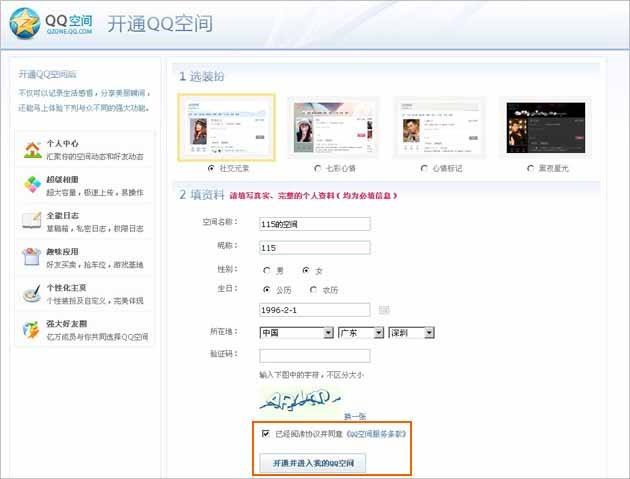Open the 中国 country dropdown
The width and height of the screenshot is (630, 479).
[296, 332]
